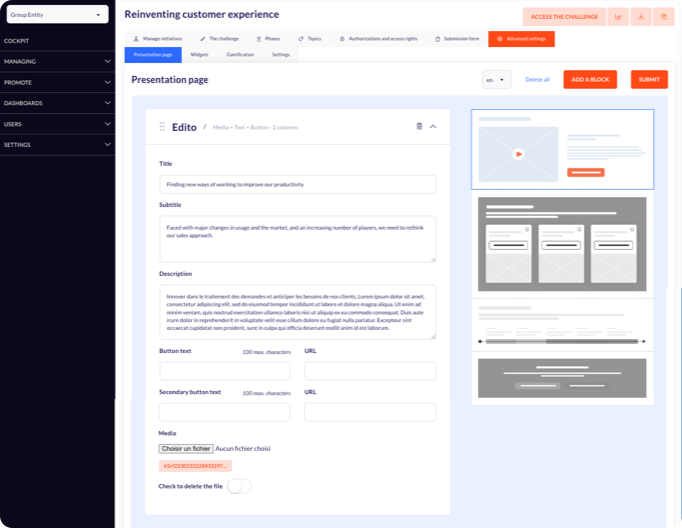Focus the Secondary button text field
682x528 pixels.
point(224,412)
